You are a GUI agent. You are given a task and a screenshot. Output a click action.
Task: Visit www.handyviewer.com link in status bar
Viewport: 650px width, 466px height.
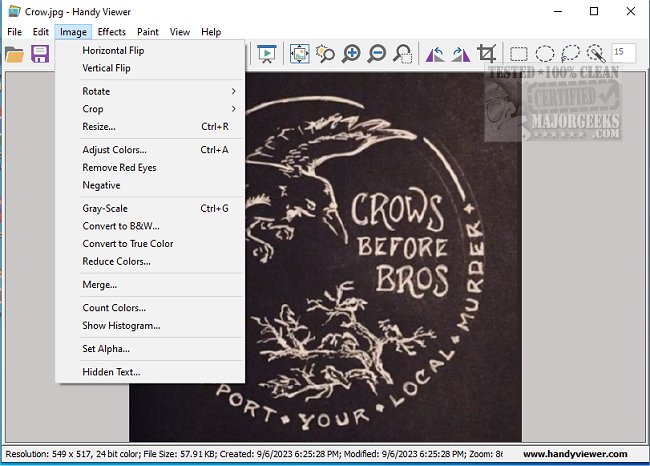pyautogui.click(x=575, y=454)
